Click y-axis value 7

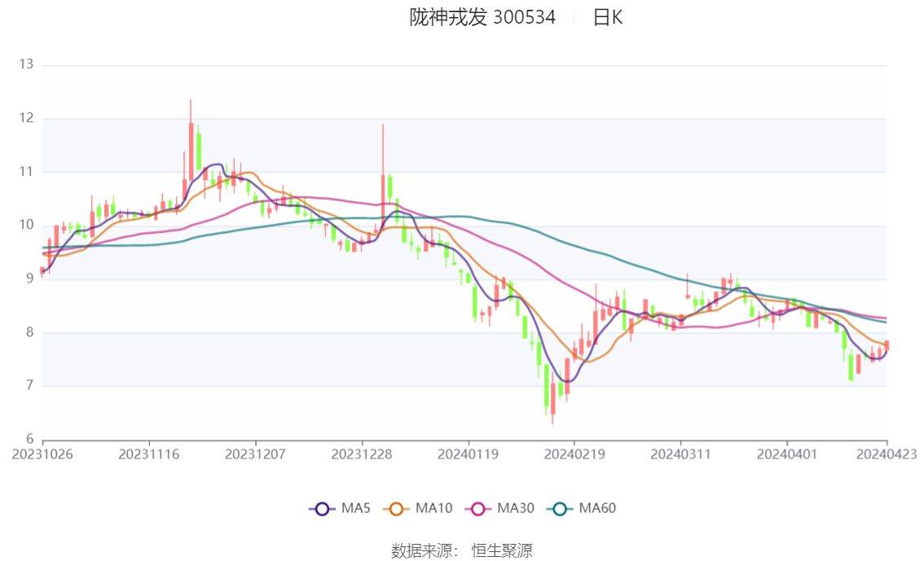tap(29, 386)
